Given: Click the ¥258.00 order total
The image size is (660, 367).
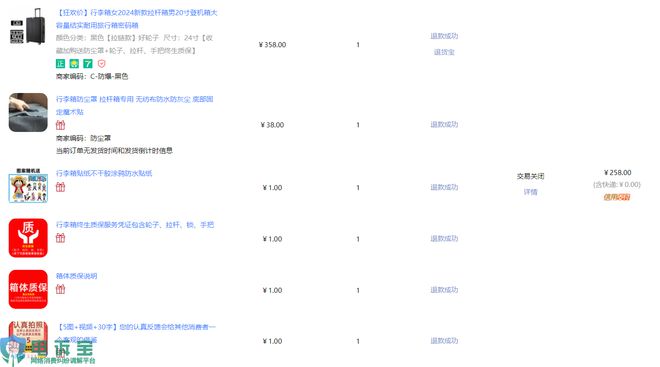Looking at the screenshot, I should [617, 173].
